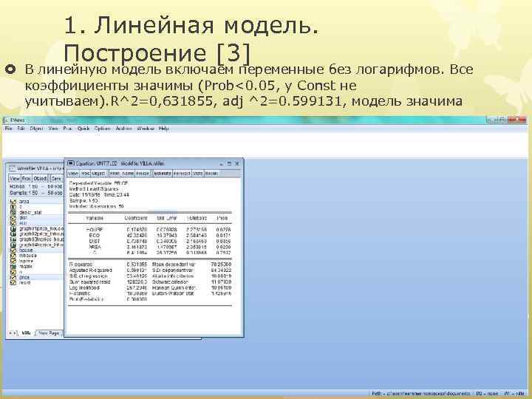Switch to the New Page tab
Viewport: 532px width, 399px height.
(49, 333)
